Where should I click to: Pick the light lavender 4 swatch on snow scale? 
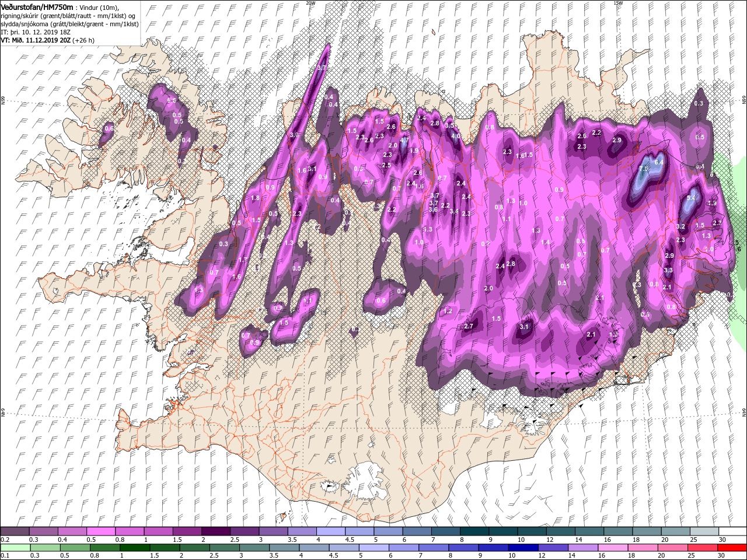(331, 532)
